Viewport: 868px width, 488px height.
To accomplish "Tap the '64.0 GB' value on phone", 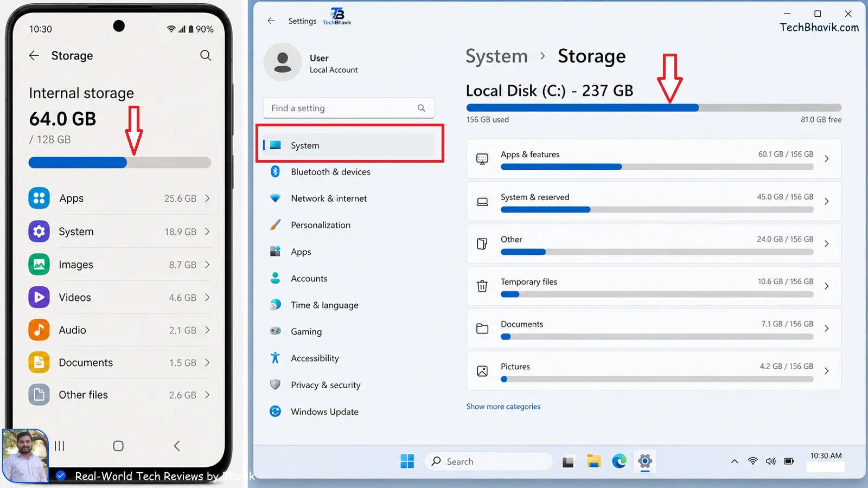I will pyautogui.click(x=62, y=119).
